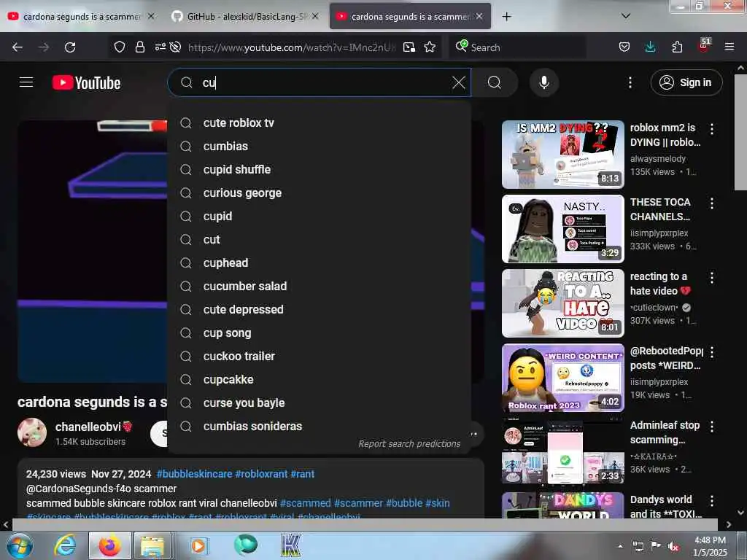Open Firefox extensions puzzle icon
This screenshot has height=560, width=747.
[x=677, y=47]
